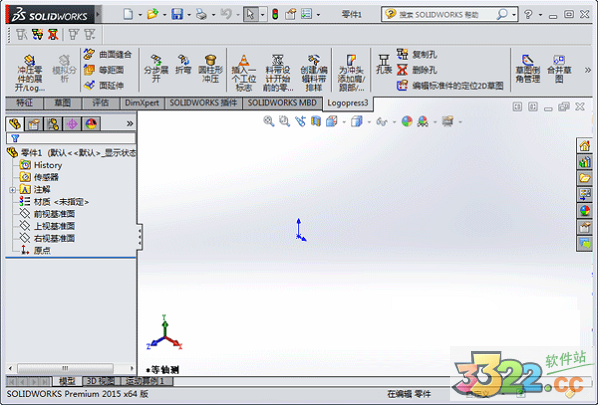
Task: Click the Save disk icon
Action: [177, 14]
